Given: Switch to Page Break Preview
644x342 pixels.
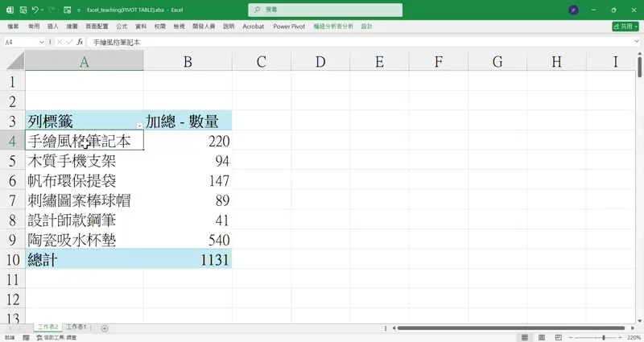Looking at the screenshot, I should pos(558,337).
